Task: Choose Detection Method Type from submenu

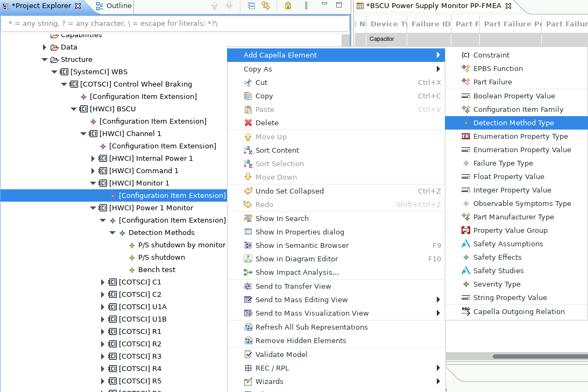Action: [516, 123]
